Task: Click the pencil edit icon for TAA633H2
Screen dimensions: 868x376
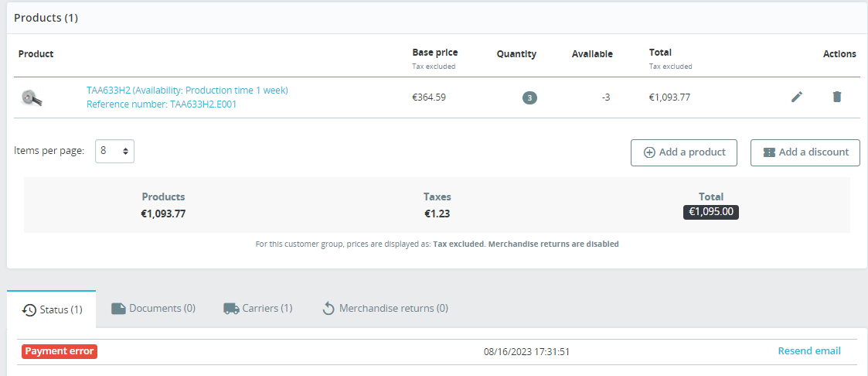Action: click(x=797, y=97)
